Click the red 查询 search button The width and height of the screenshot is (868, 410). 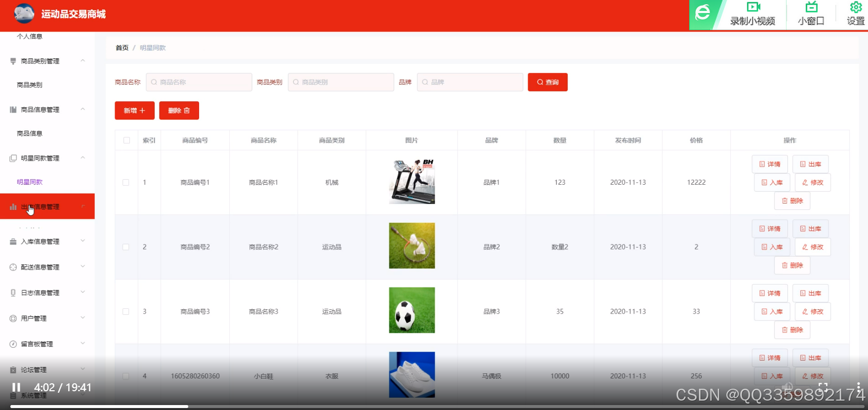pos(547,82)
